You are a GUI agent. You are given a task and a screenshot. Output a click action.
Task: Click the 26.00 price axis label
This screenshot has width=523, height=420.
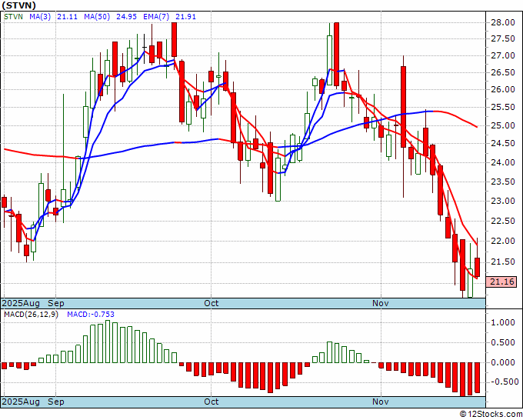503,89
